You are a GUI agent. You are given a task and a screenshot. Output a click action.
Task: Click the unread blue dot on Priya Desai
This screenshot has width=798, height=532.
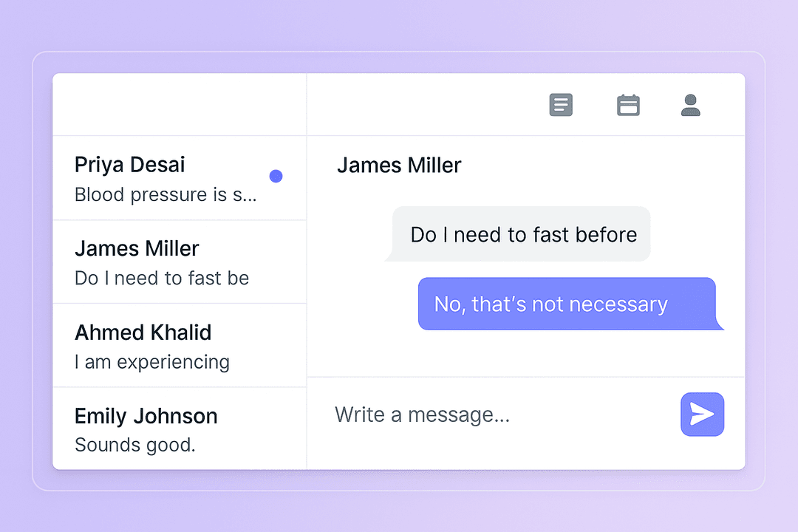pos(276,176)
